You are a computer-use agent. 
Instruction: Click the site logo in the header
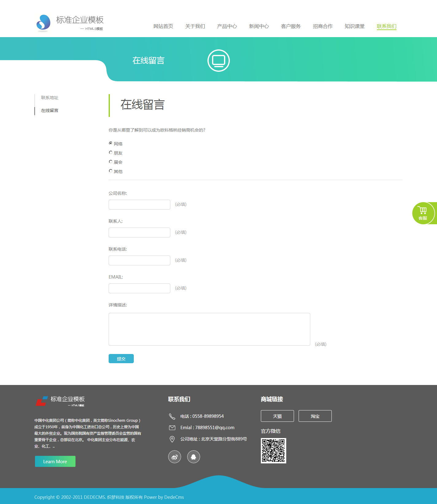[70, 23]
